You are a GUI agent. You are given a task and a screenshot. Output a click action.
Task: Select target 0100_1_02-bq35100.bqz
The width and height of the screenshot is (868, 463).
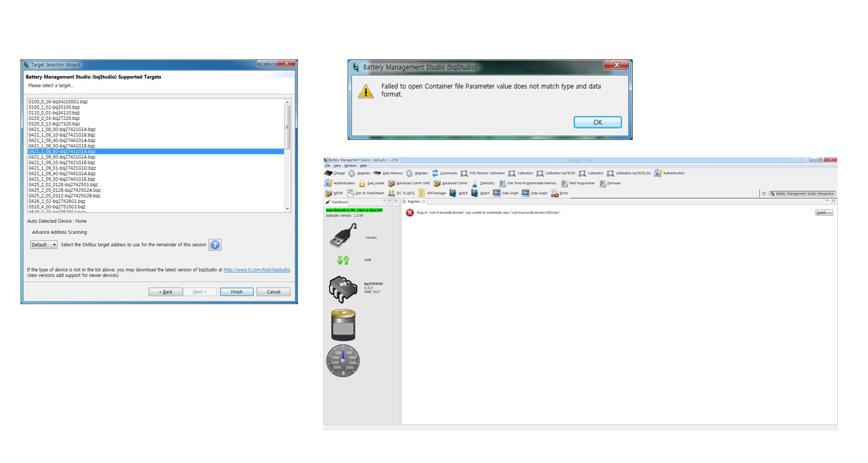click(x=156, y=107)
